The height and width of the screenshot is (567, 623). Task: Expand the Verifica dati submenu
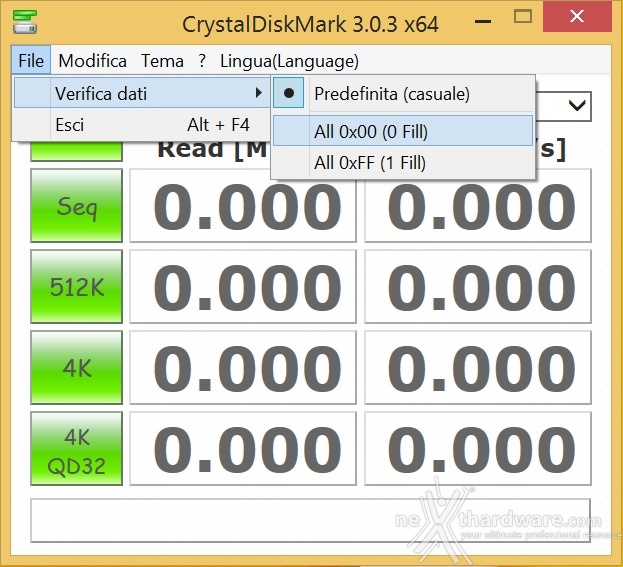[x=141, y=93]
